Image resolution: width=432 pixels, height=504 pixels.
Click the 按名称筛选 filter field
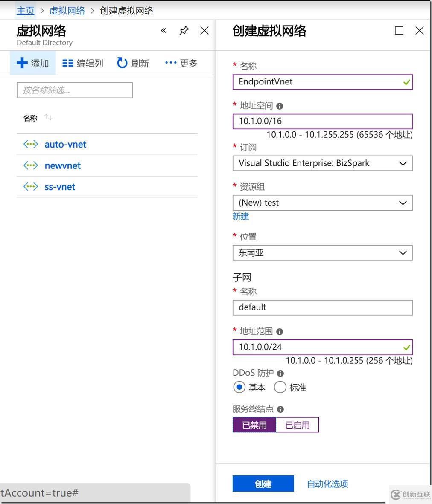[74, 90]
